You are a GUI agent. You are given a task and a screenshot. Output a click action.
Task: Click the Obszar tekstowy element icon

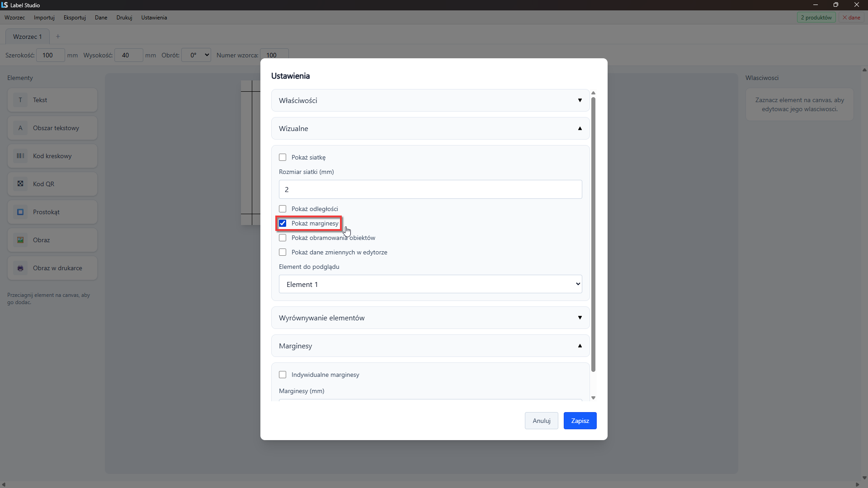point(20,128)
